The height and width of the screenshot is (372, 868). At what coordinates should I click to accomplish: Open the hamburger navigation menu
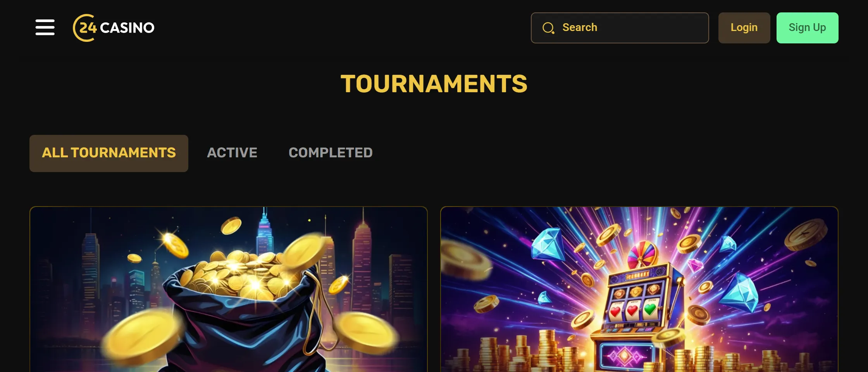click(x=45, y=28)
